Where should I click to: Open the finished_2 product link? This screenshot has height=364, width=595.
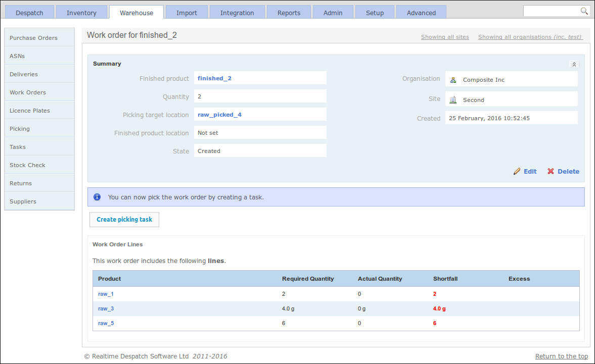214,78
